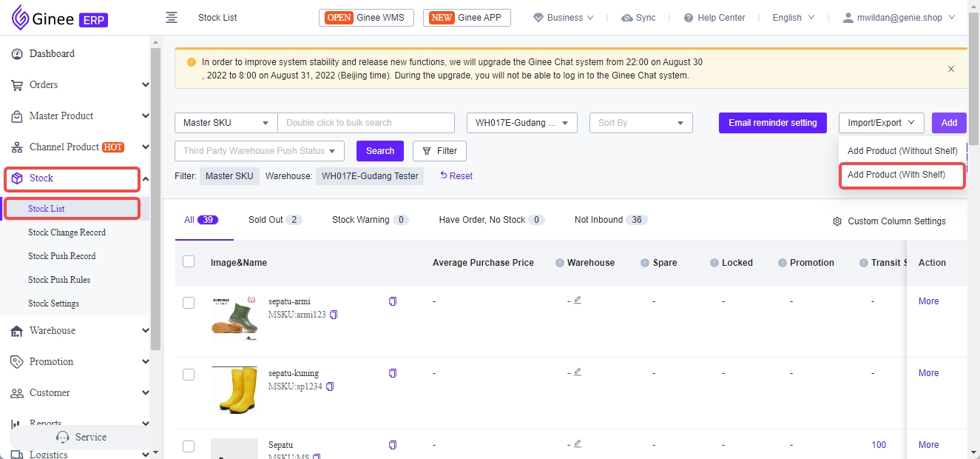Click the Orders cart icon

(x=16, y=84)
